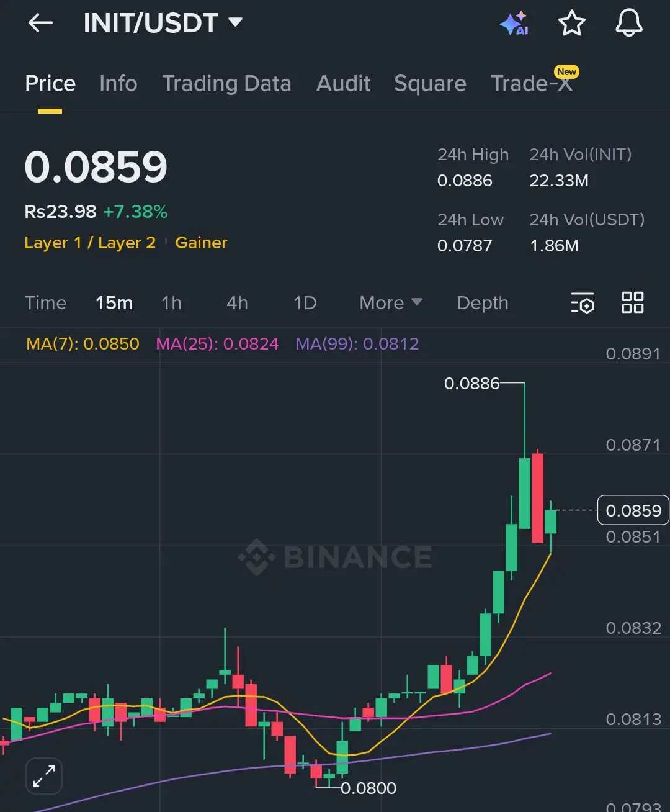Tap the Layer 1 / Layer 2 tag
670x812 pixels.
tap(90, 243)
